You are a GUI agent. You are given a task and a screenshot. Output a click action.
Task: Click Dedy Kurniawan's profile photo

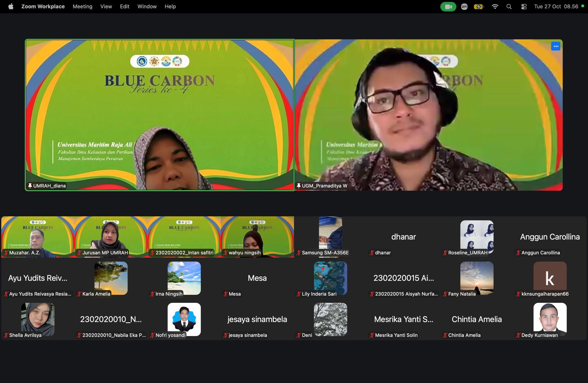[550, 319]
